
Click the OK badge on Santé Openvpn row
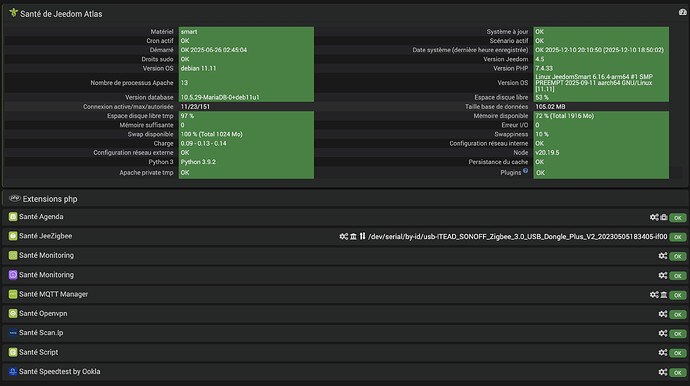pos(678,314)
